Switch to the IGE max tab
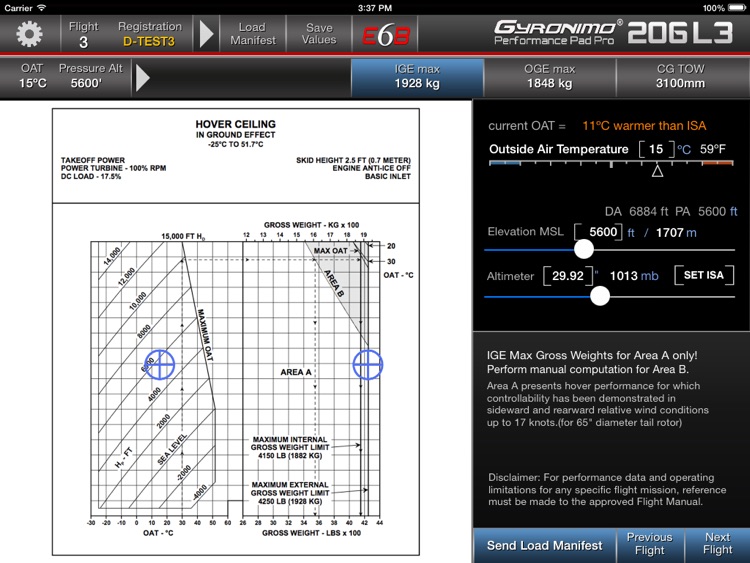 (417, 77)
